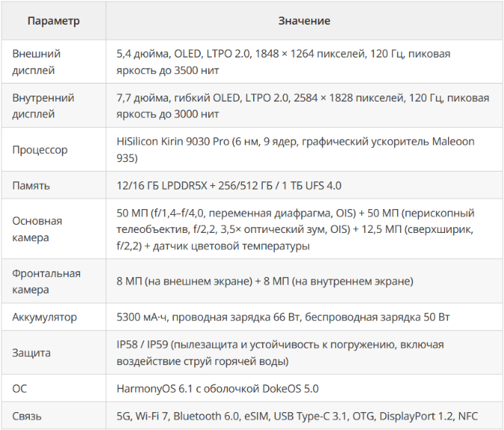Click the HarmonyOS 6.1 value in ОС row
This screenshot has width=504, height=430.
pos(217,388)
